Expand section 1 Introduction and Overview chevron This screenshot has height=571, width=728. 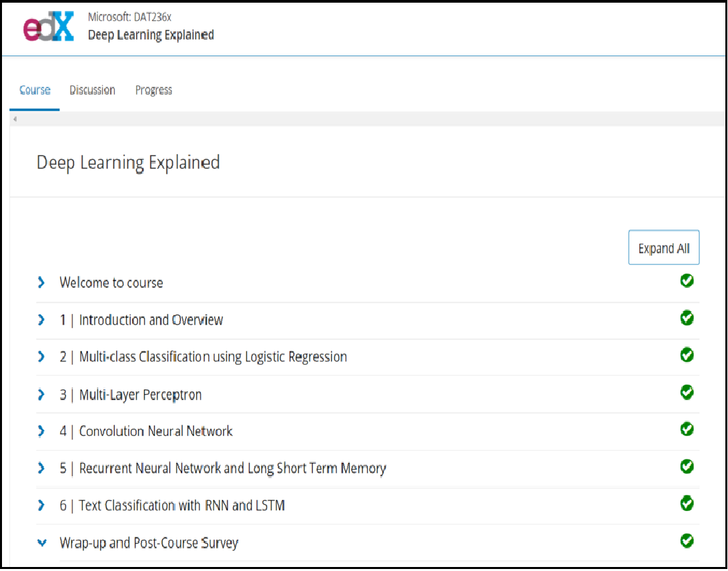41,321
